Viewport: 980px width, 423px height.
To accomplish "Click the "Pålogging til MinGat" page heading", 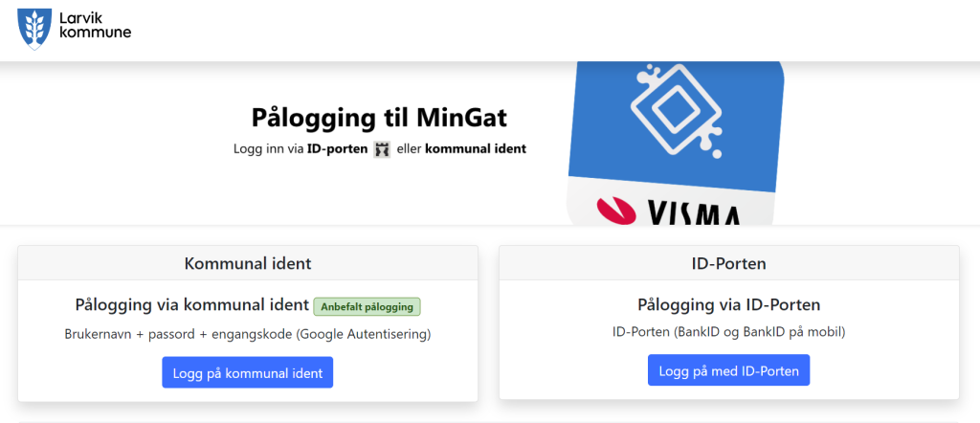I will [379, 118].
